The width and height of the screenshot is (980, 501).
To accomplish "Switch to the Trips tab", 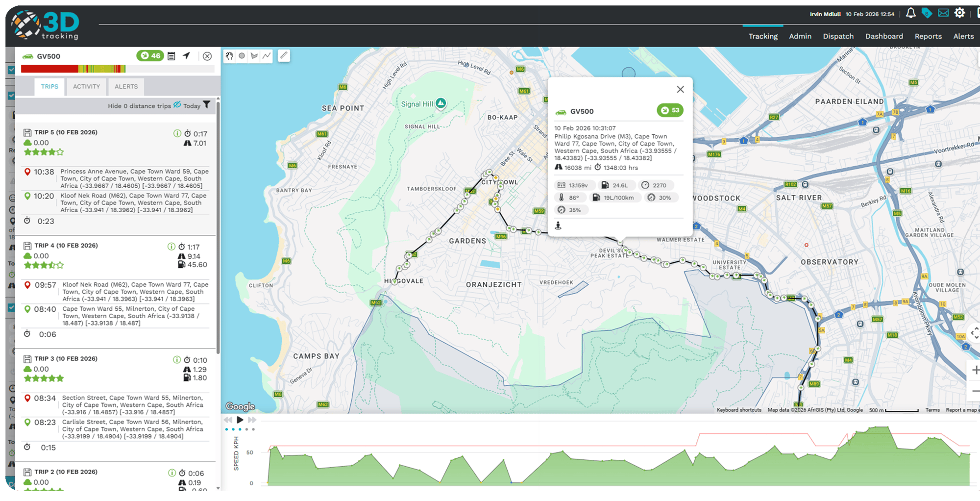I will (x=49, y=87).
